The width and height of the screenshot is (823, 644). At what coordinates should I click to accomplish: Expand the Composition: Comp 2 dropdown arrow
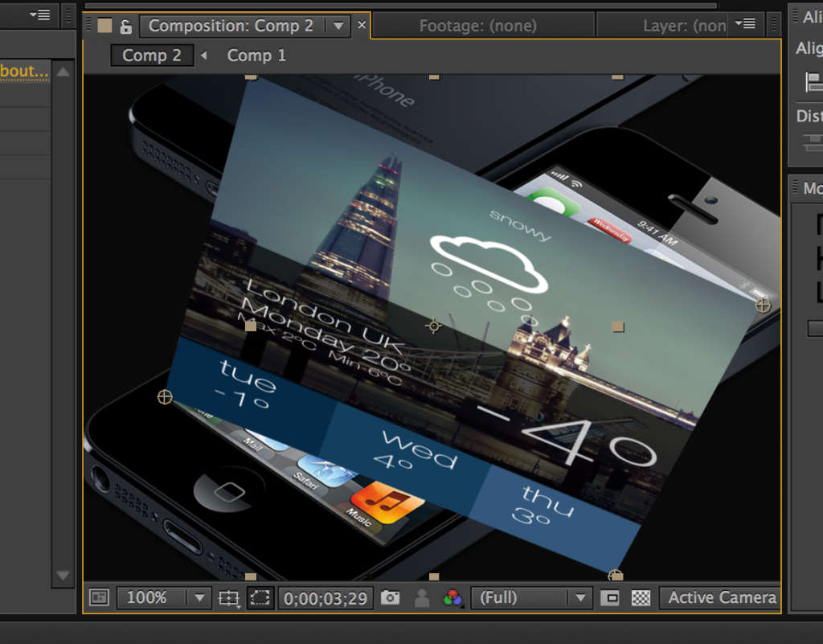point(338,26)
